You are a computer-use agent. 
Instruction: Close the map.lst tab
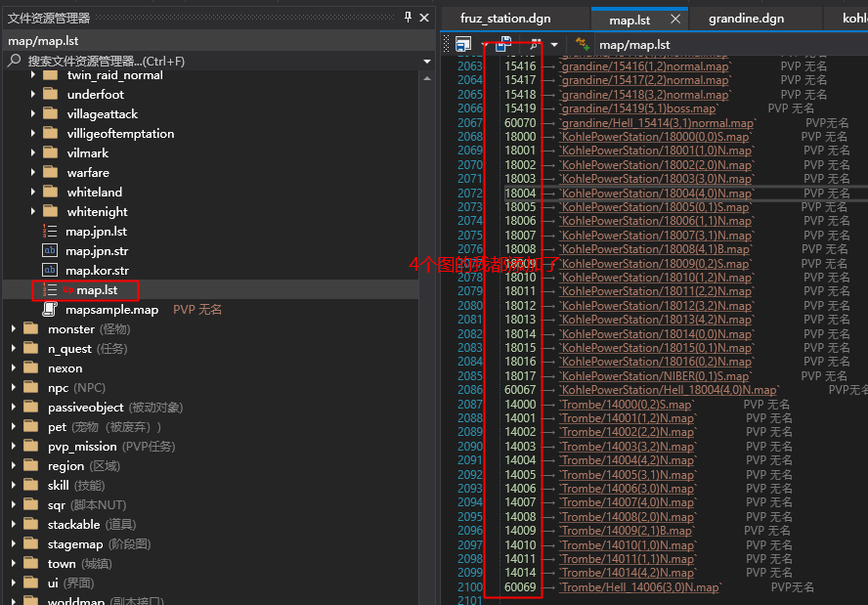(675, 20)
